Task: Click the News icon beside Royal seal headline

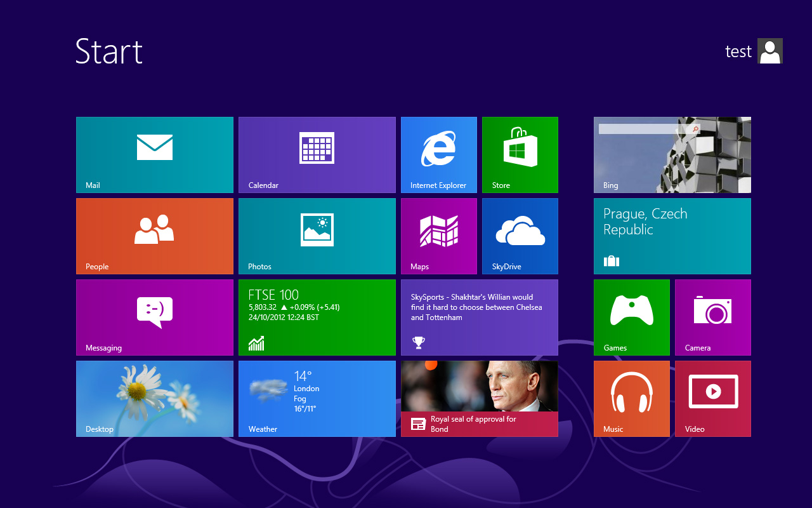Action: click(418, 424)
